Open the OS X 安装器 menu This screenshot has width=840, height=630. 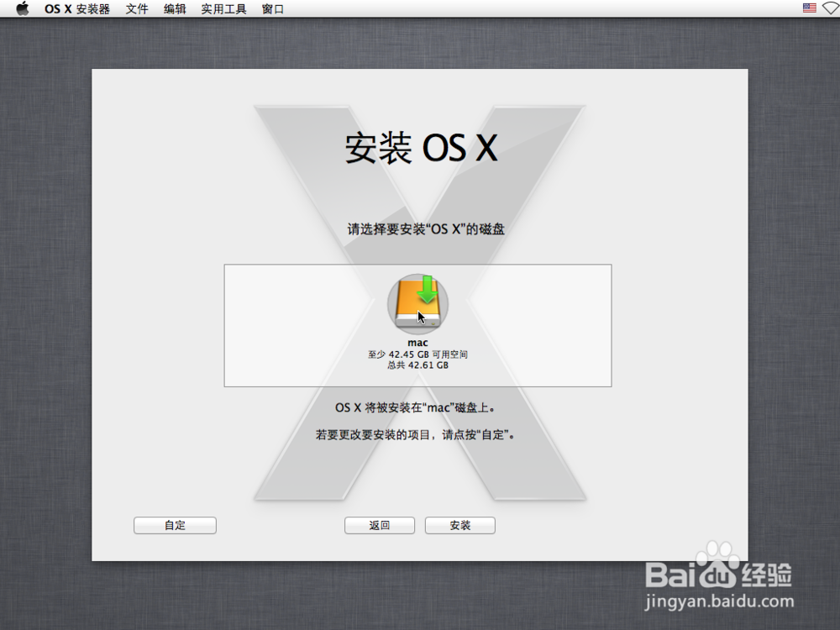(x=77, y=9)
